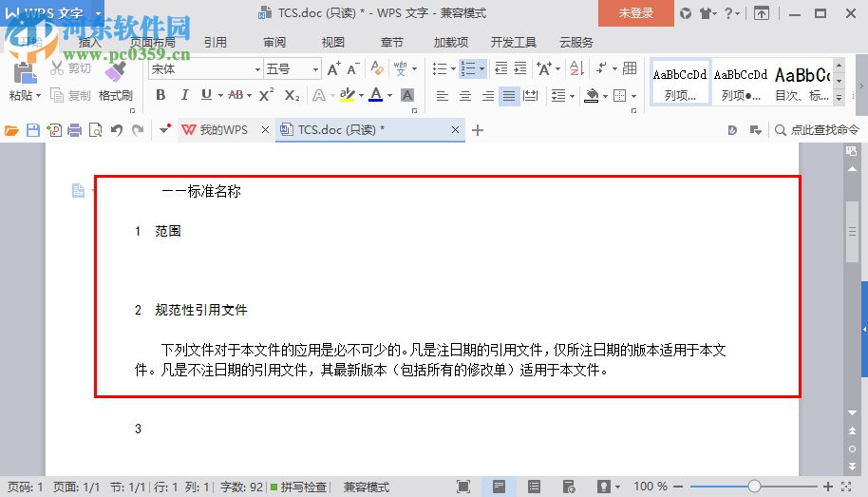This screenshot has height=497, width=868.
Task: Open the font size dropdown 五号
Action: 315,69
